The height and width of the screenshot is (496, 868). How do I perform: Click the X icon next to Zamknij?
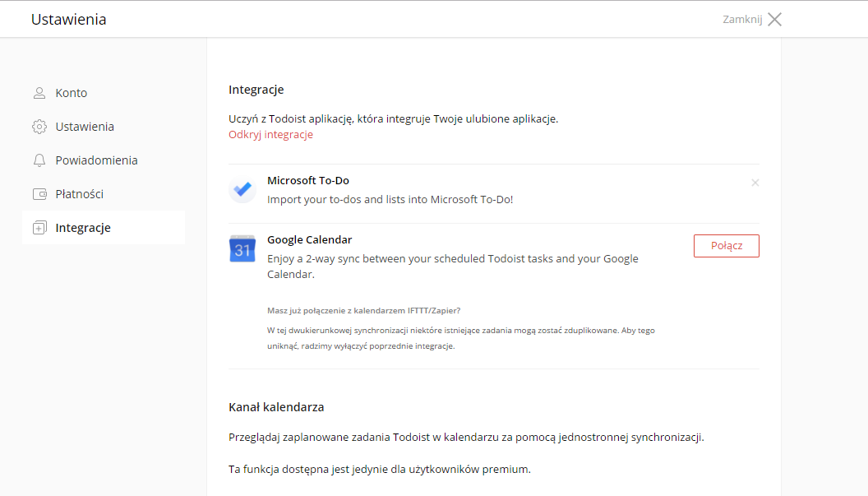coord(775,20)
